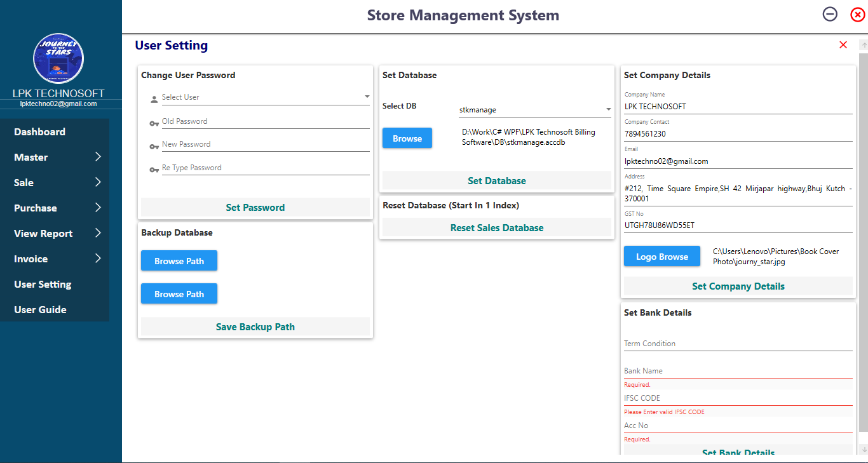Expand the View Report submenu arrow

tap(98, 233)
